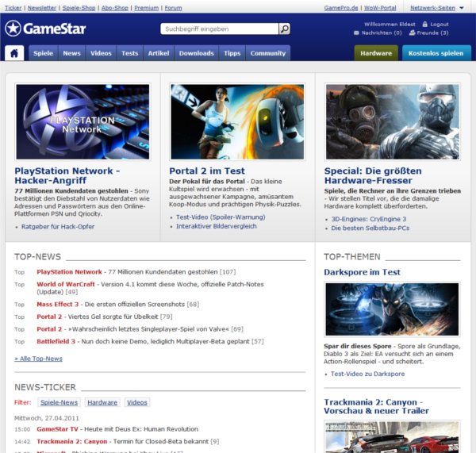Open the Premium top link

pos(146,8)
